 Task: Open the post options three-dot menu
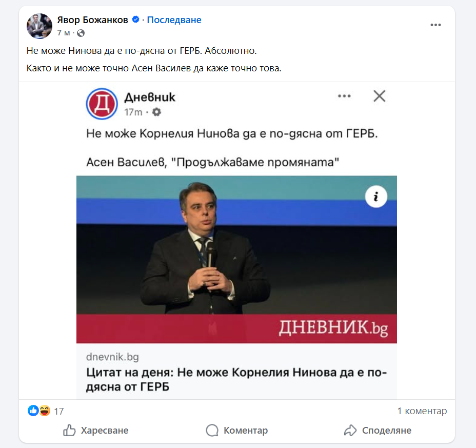tap(435, 25)
